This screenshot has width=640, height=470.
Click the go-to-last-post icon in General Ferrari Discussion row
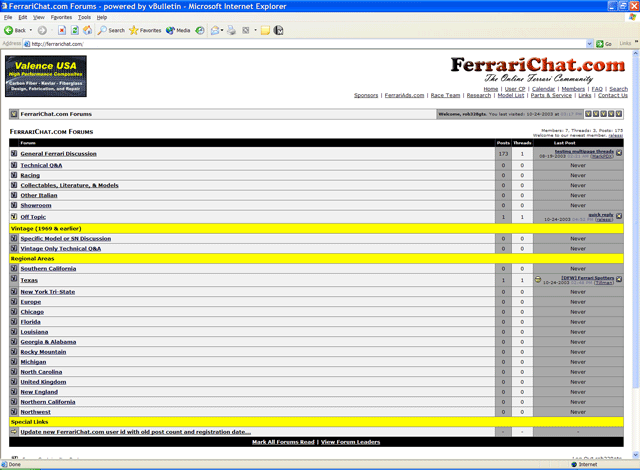[619, 153]
